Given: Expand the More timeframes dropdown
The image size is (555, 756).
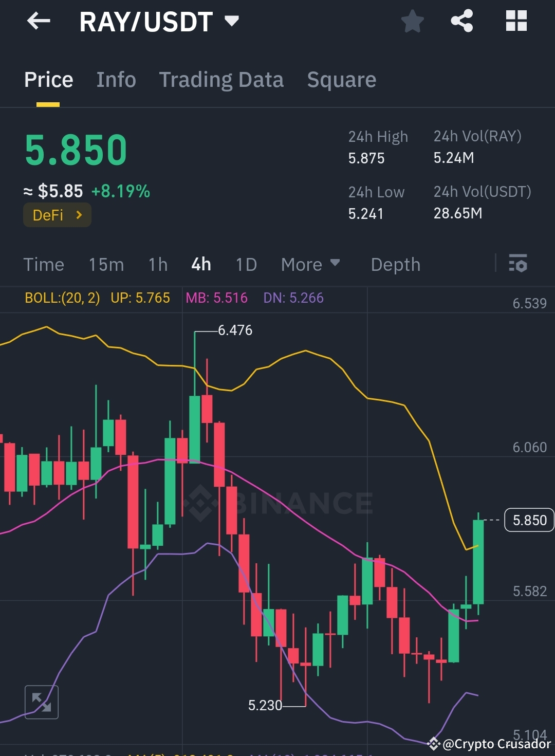Looking at the screenshot, I should click(310, 264).
